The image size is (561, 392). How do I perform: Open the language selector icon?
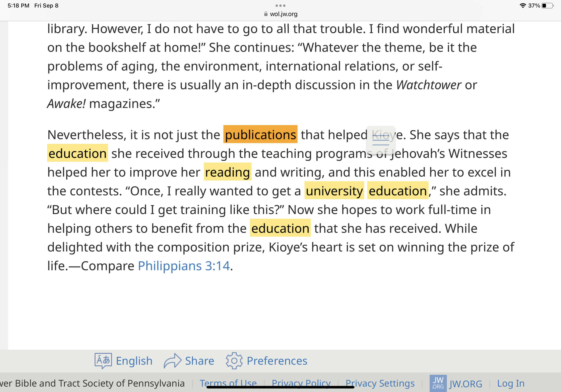coord(103,361)
